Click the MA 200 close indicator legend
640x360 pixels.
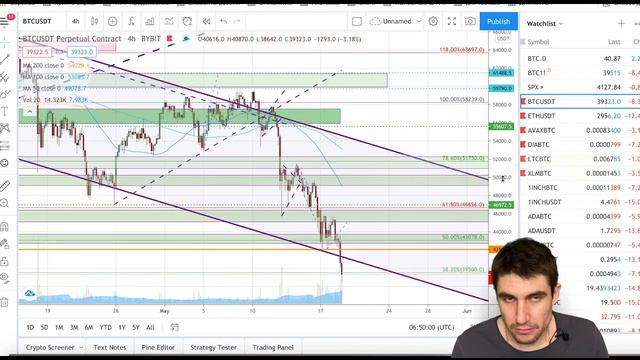43,65
